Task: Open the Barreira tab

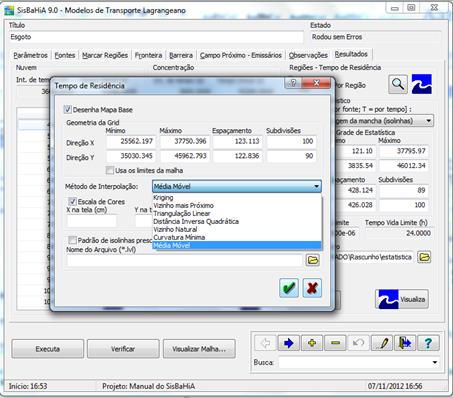Action: point(181,55)
